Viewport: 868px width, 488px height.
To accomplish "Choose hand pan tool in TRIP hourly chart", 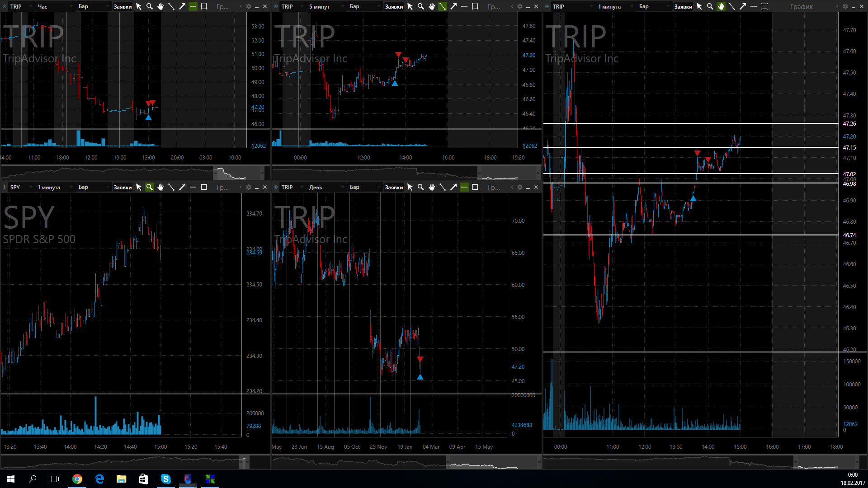I will (160, 6).
